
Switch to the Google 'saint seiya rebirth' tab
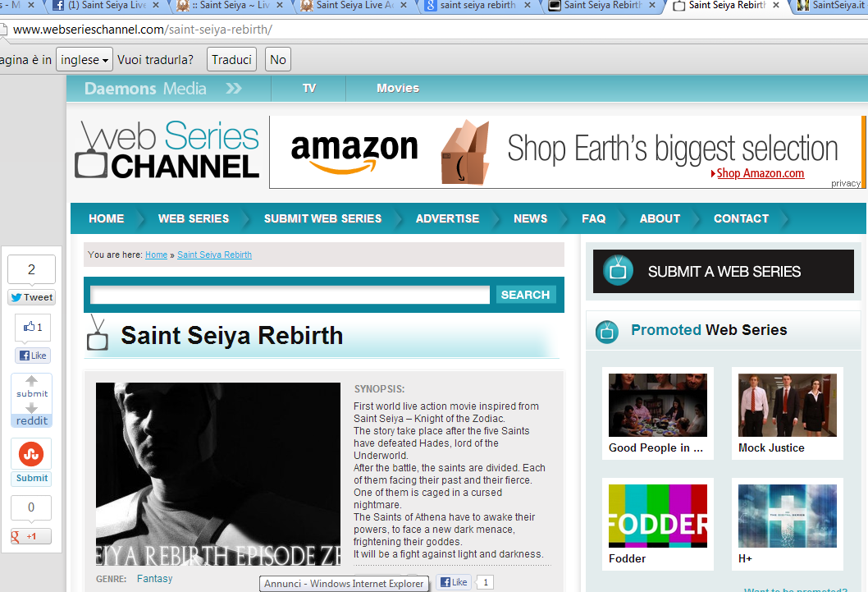pyautogui.click(x=478, y=6)
